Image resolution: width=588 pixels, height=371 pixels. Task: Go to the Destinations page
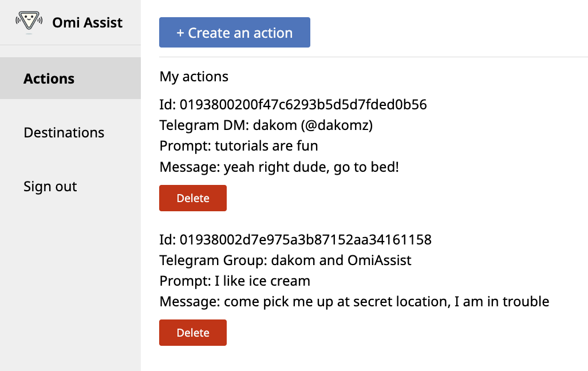pyautogui.click(x=64, y=132)
